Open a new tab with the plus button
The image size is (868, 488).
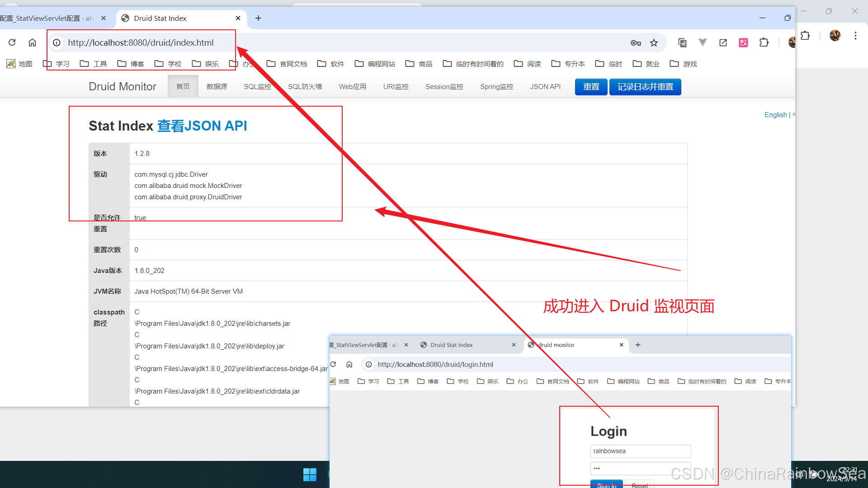point(258,18)
